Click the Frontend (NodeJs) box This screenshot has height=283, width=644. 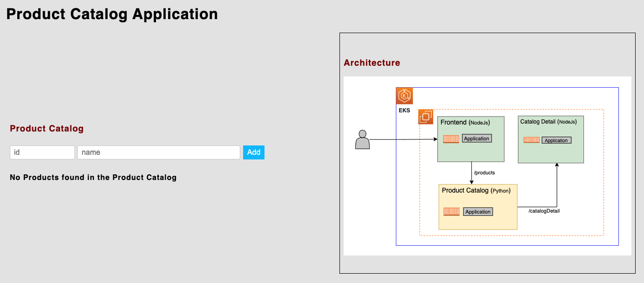[470, 138]
